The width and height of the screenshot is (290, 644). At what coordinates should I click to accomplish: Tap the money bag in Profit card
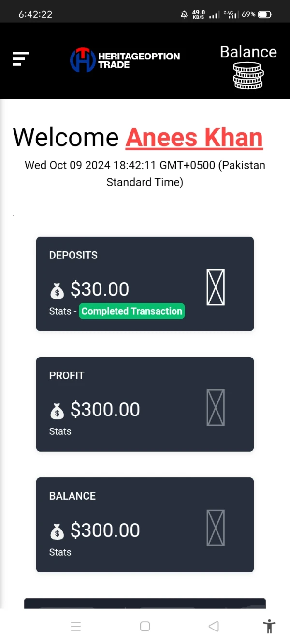point(57,411)
